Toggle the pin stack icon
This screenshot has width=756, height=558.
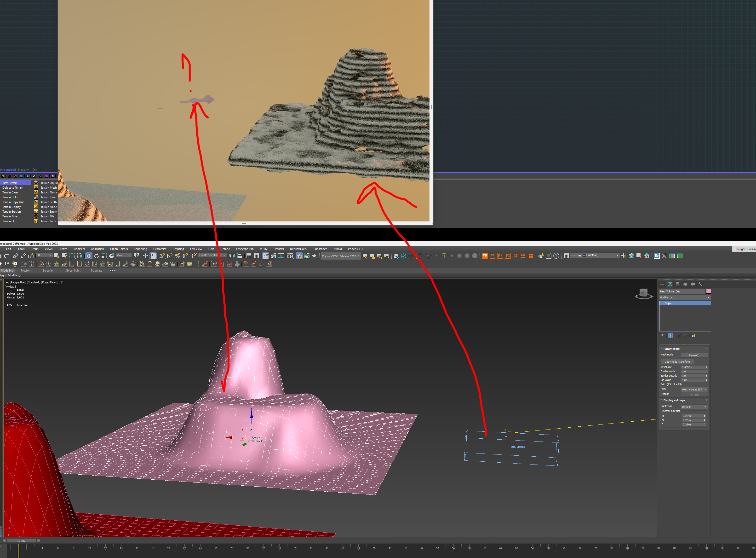662,336
